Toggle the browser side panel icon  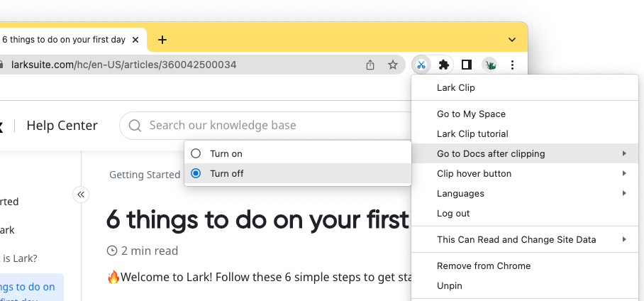tap(466, 65)
